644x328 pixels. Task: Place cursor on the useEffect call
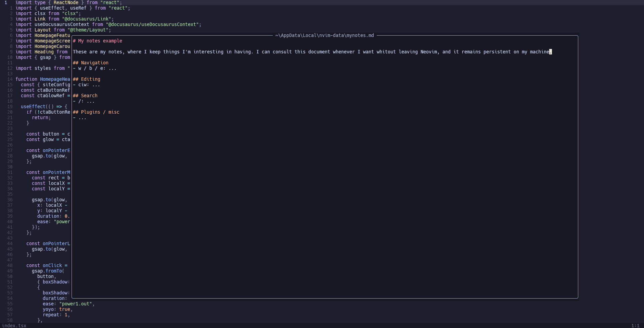pos(33,106)
